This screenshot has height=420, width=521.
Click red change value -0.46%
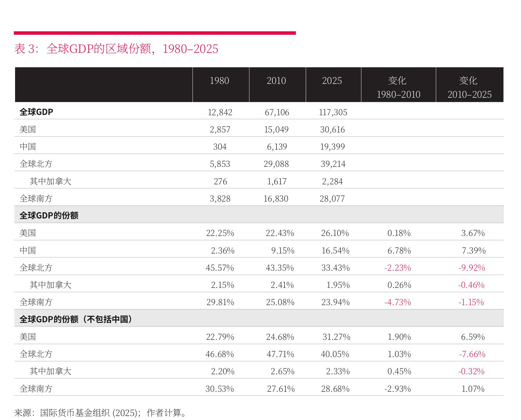pos(471,285)
